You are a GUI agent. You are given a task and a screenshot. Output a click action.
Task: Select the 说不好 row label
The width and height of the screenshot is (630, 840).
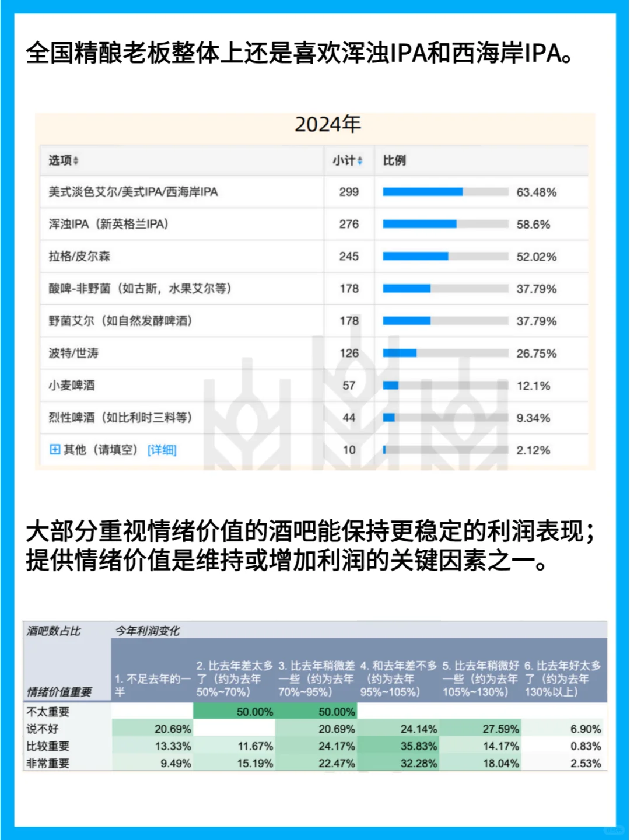tap(43, 729)
